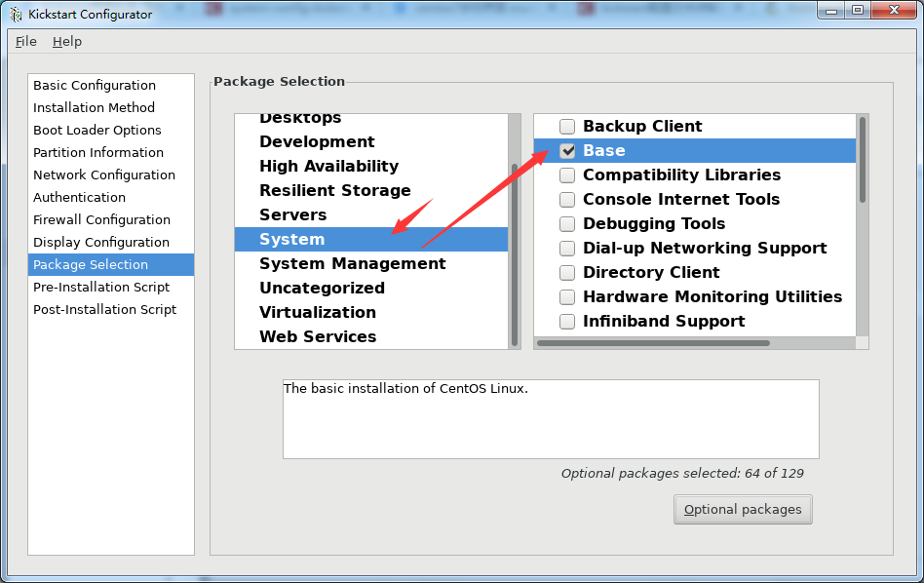Switch to Partition Information section
Viewport: 924px width, 583px height.
click(x=111, y=153)
